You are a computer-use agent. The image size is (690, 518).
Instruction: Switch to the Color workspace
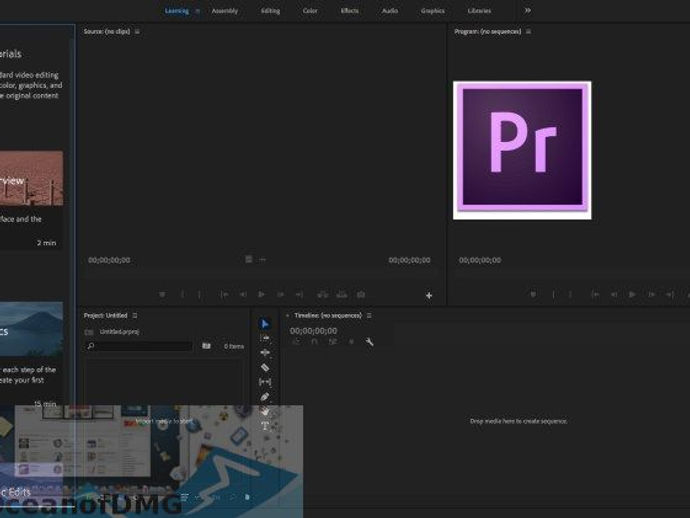pyautogui.click(x=310, y=11)
